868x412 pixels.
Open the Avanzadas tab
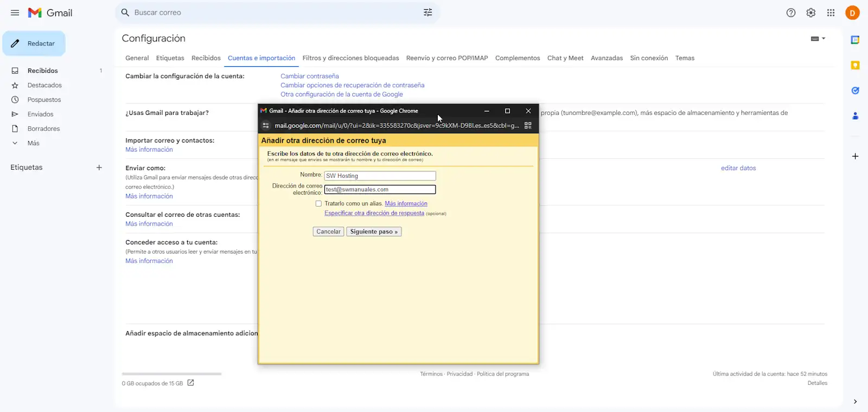(x=607, y=58)
